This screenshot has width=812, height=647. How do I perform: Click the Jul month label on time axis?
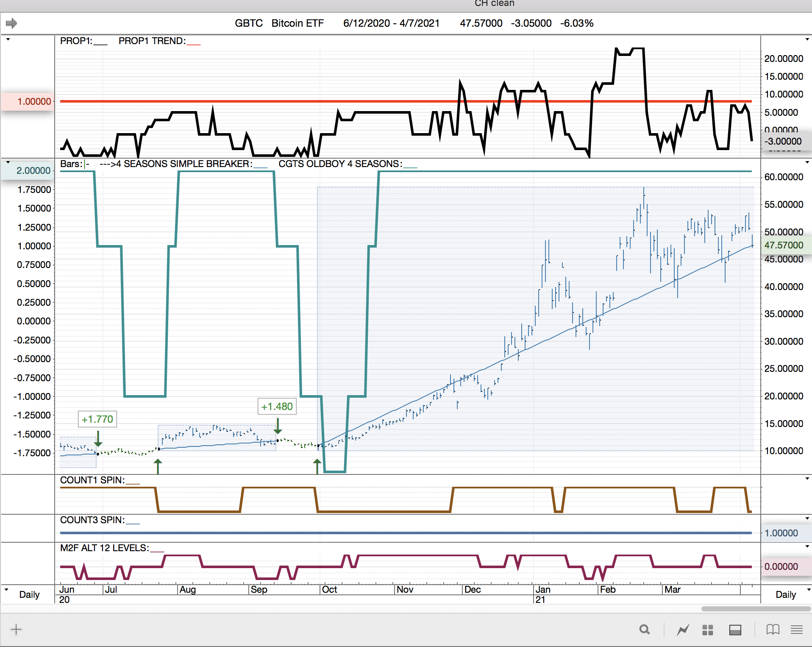111,590
